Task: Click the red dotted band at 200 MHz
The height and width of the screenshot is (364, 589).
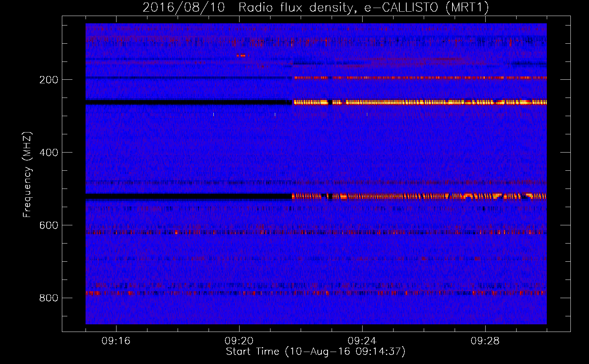Action: click(420, 78)
